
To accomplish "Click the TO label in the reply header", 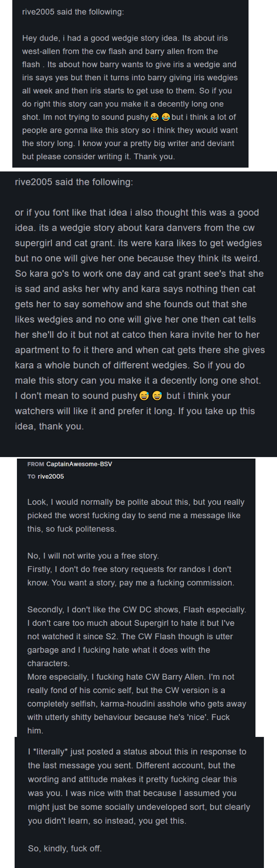I will tap(31, 476).
